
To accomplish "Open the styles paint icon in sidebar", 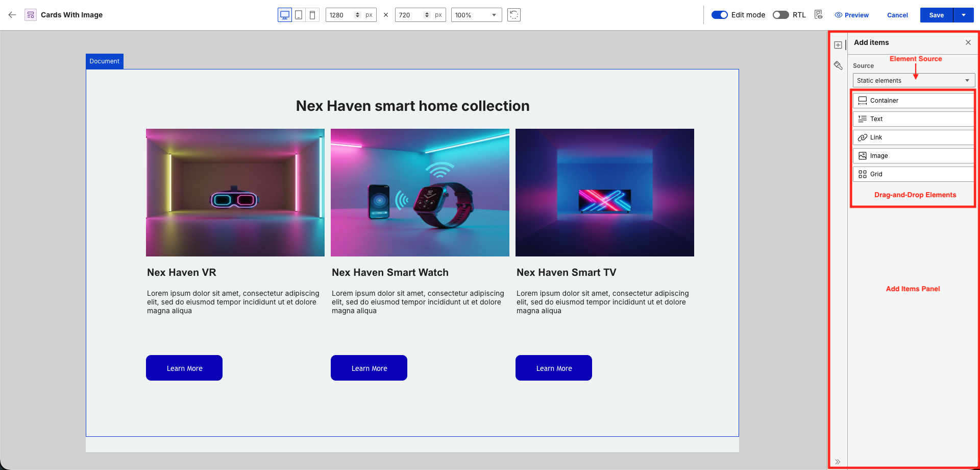I will click(x=838, y=65).
